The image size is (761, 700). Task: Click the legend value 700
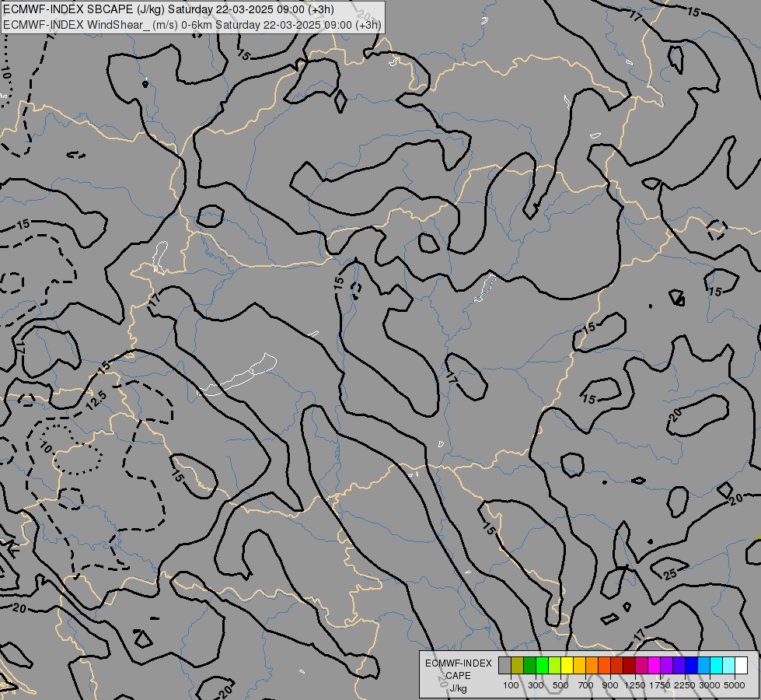(x=586, y=685)
